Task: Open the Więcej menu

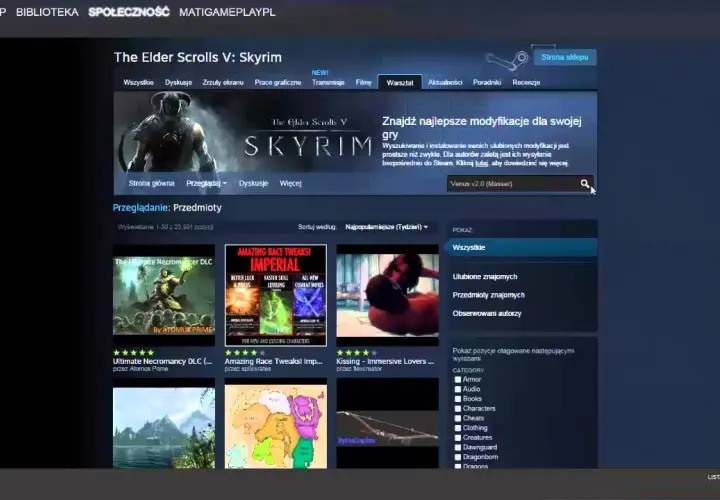Action: coord(290,183)
